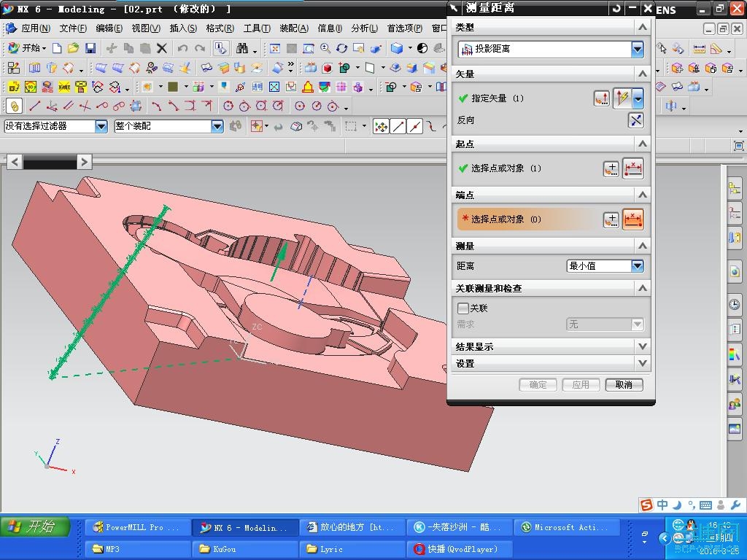Screen dimensions: 747x560
Task: Open the vector type dropdown arrow
Action: [638, 98]
